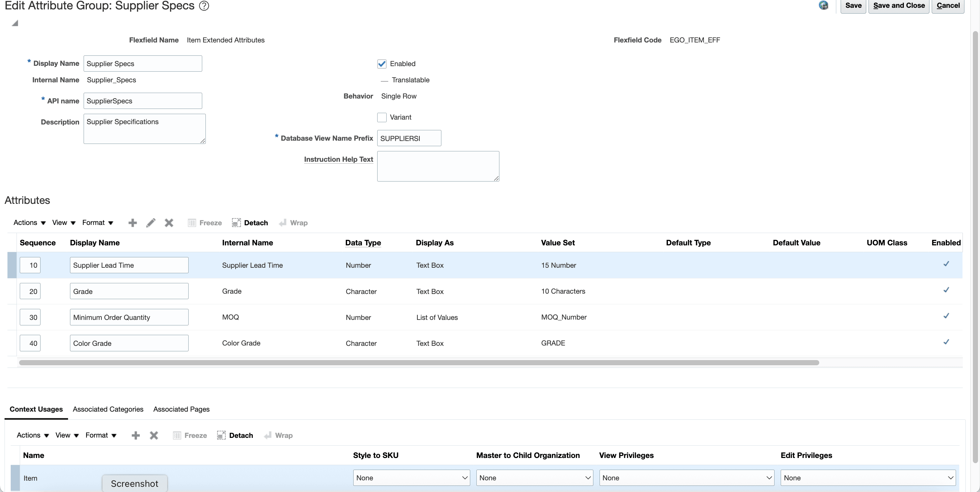Image resolution: width=980 pixels, height=492 pixels.
Task: Check the Variant checkbox
Action: (x=381, y=117)
